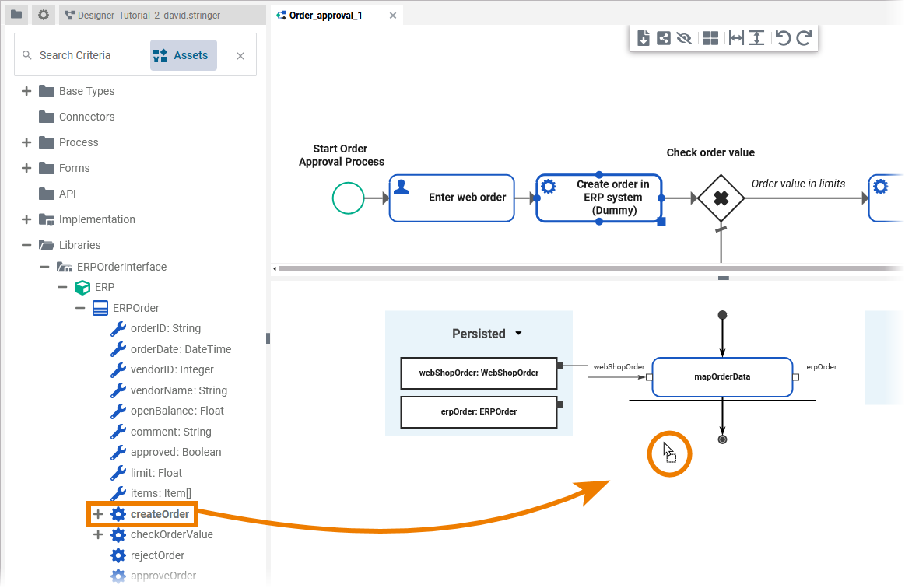Select the Enter web order task

pos(452,198)
